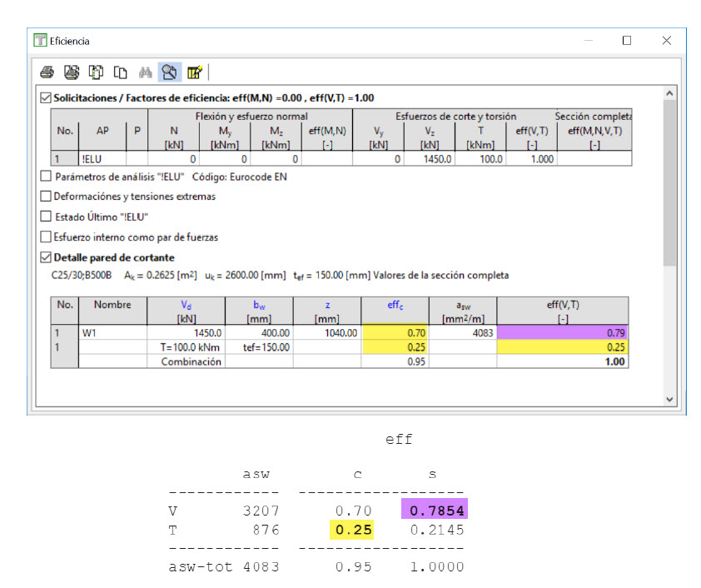
Task: Select the purple eff(V,T) 0.79 cell
Action: (x=563, y=332)
